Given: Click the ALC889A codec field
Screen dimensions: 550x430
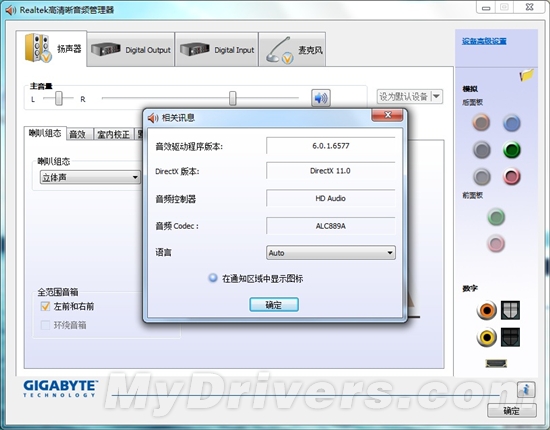Looking at the screenshot, I should pyautogui.click(x=331, y=226).
